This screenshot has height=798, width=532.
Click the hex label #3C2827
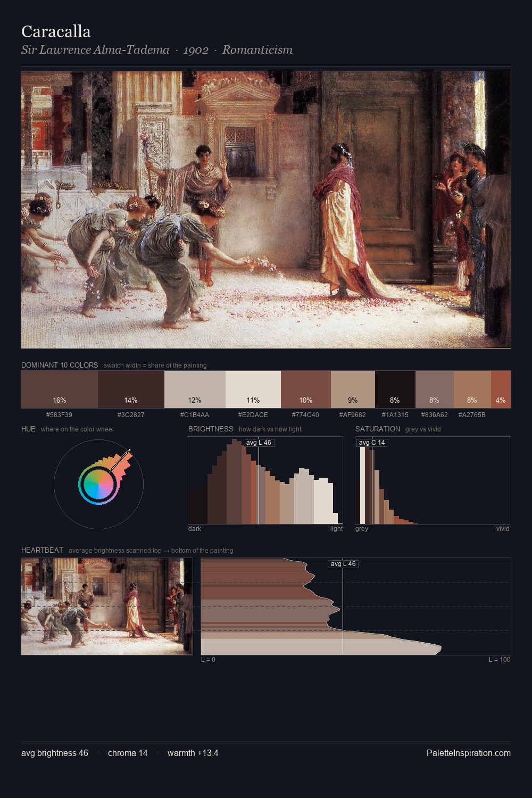(131, 414)
